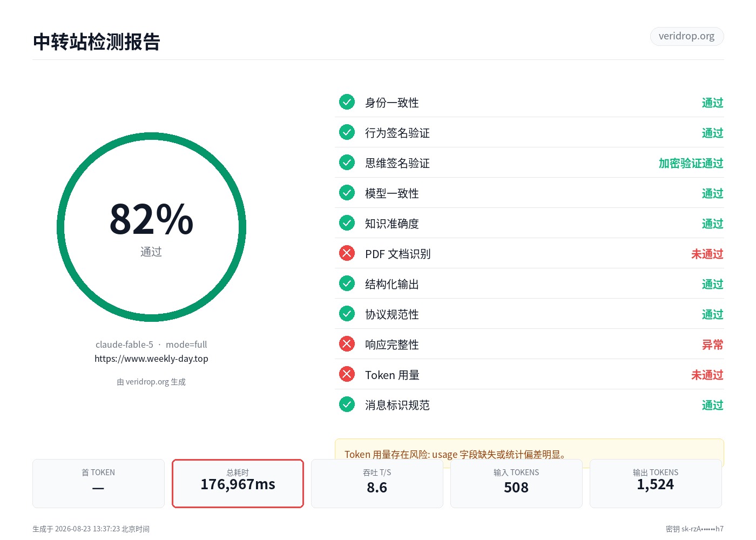Click red cross icon beside 响应完整性
This screenshot has width=756, height=540.
[x=347, y=344]
